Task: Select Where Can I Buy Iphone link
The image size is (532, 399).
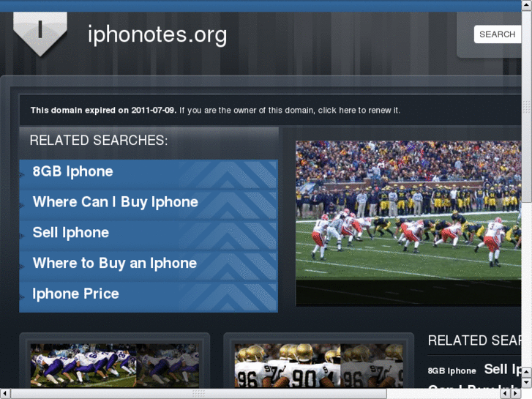Action: pos(116,202)
